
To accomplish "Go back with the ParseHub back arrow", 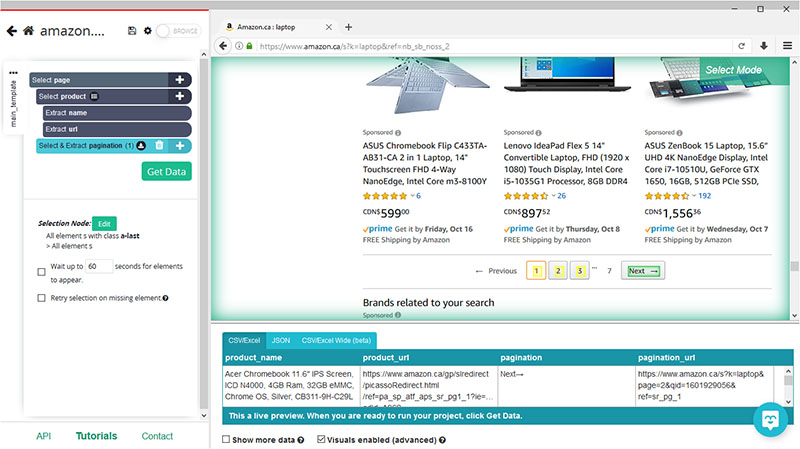I will click(11, 31).
